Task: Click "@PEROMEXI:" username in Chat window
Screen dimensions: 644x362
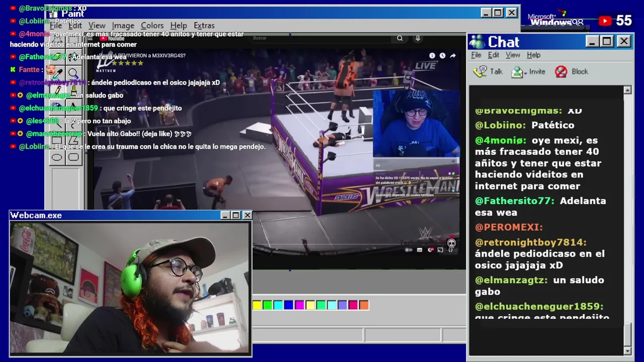Action: point(509,227)
